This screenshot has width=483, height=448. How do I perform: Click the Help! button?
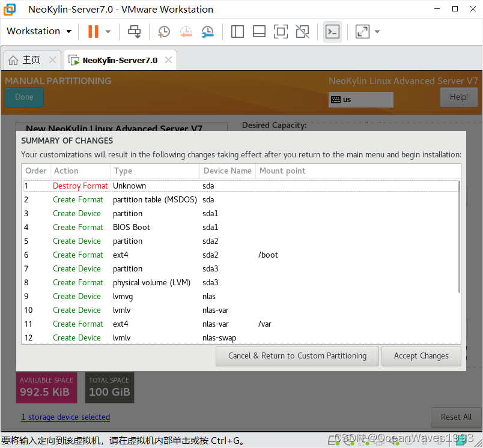(x=458, y=97)
